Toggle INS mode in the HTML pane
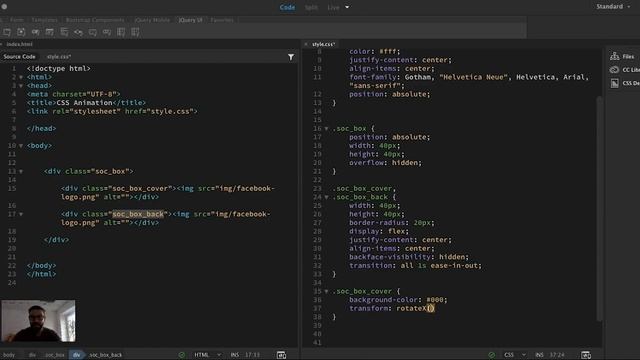The width and height of the screenshot is (640, 360). (x=235, y=355)
